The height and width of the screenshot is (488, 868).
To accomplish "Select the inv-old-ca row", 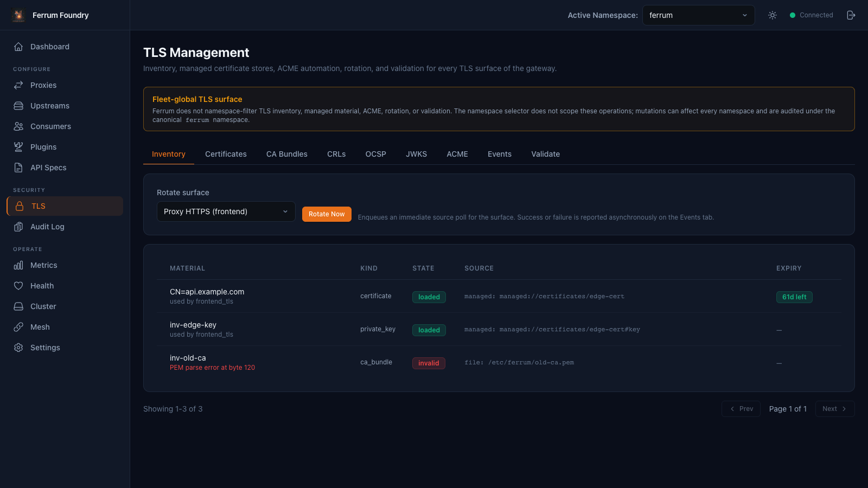I will [499, 362].
